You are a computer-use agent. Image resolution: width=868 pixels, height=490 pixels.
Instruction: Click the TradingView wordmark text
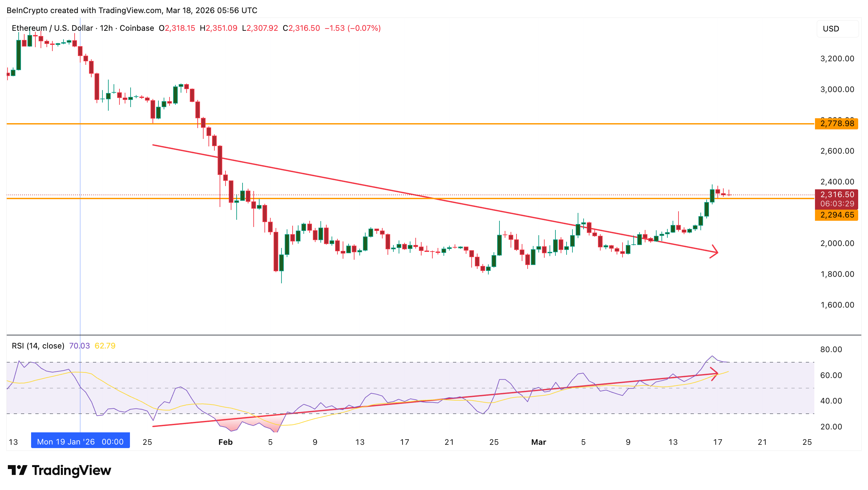click(71, 470)
